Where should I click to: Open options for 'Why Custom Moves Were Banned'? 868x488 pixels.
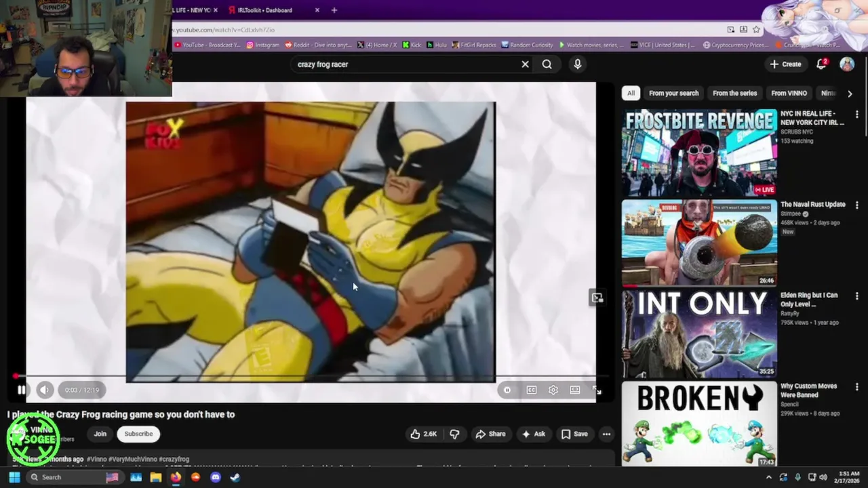[857, 387]
